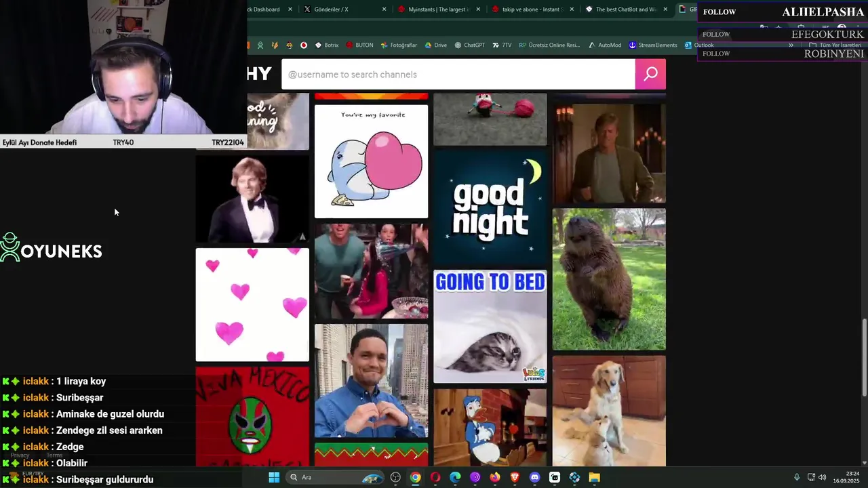Open the toy with red yarn GIF
The image size is (868, 488).
click(490, 119)
